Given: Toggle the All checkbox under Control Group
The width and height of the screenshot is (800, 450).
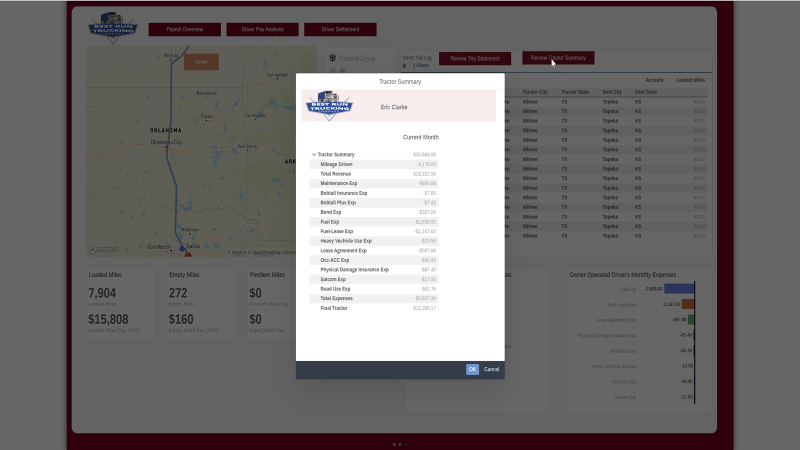Looking at the screenshot, I should 333,70.
